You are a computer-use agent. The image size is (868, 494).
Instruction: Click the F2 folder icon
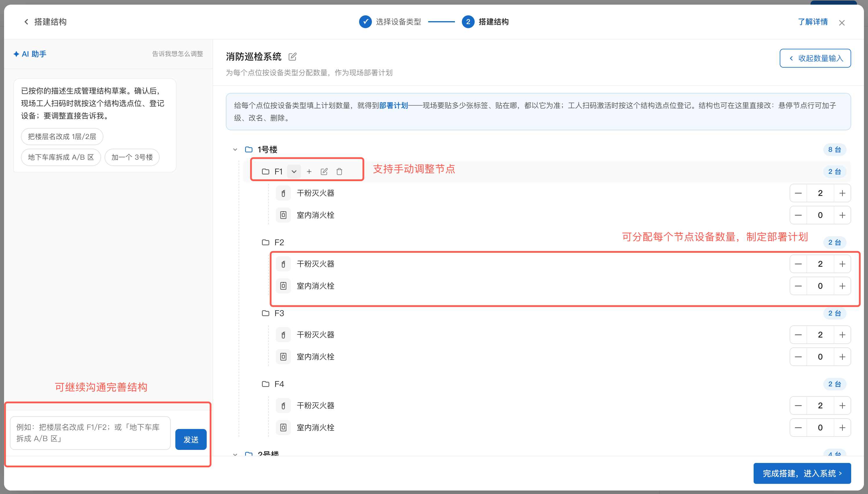point(265,242)
